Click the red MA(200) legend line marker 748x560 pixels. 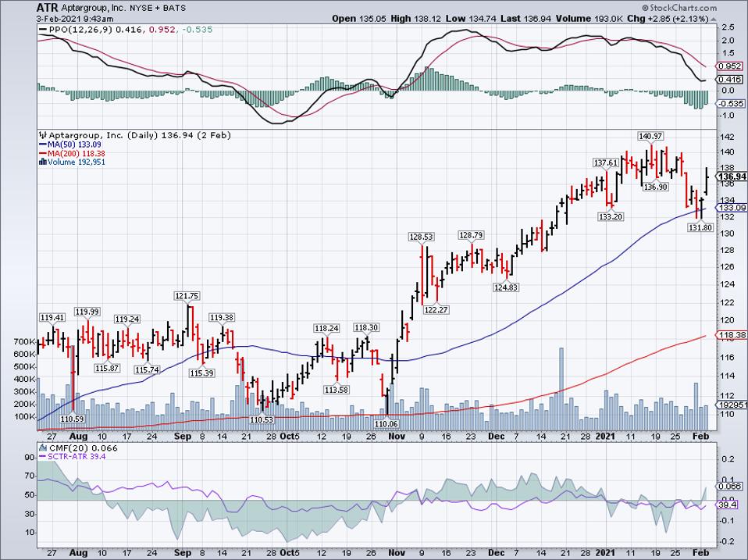click(43, 154)
